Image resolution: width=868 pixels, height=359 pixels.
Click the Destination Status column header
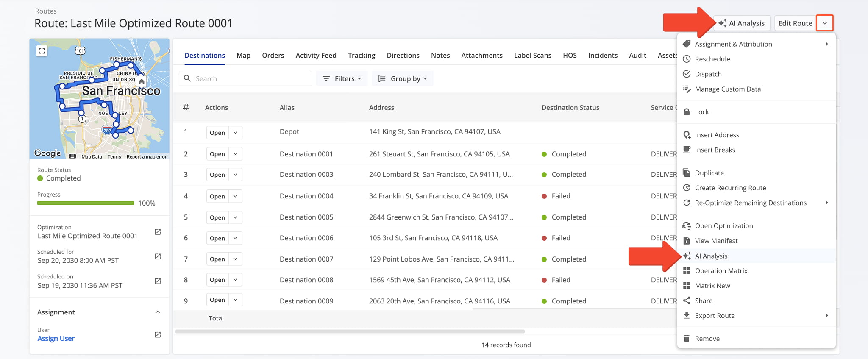click(x=570, y=108)
